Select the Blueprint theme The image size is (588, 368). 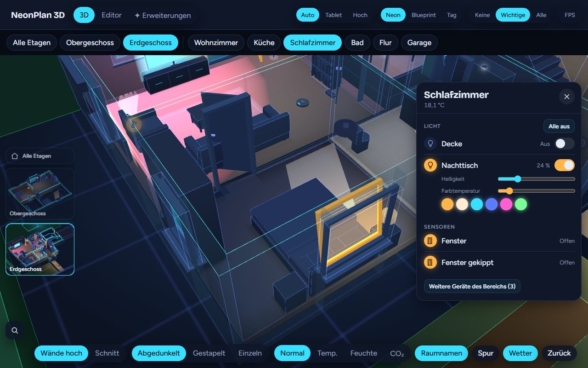pos(424,15)
